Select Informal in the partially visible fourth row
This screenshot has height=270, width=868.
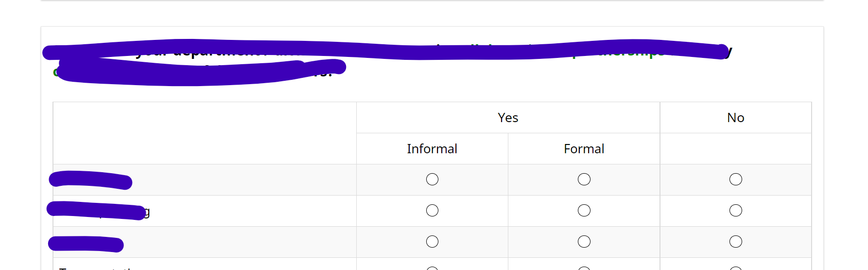point(432,268)
